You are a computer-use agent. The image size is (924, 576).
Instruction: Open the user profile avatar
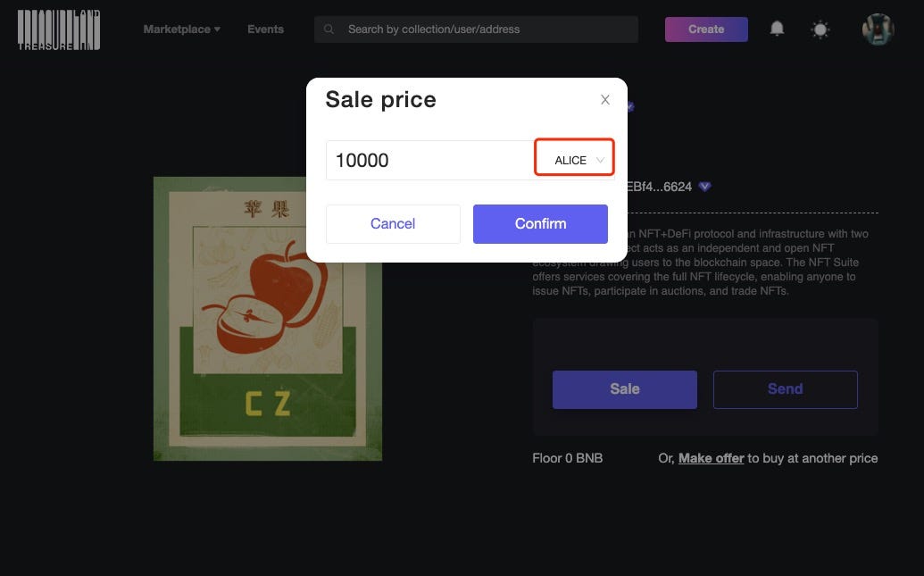(878, 29)
